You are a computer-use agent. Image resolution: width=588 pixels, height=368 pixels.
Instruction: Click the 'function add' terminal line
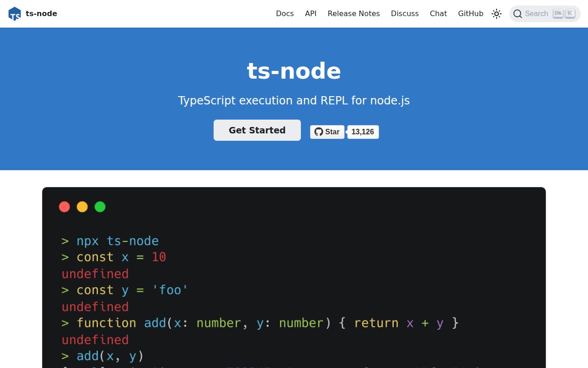260,323
